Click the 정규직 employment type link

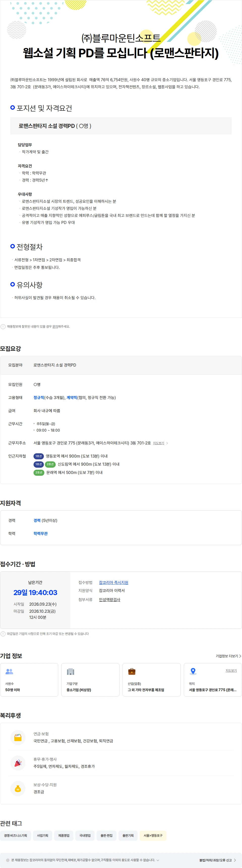click(x=39, y=398)
